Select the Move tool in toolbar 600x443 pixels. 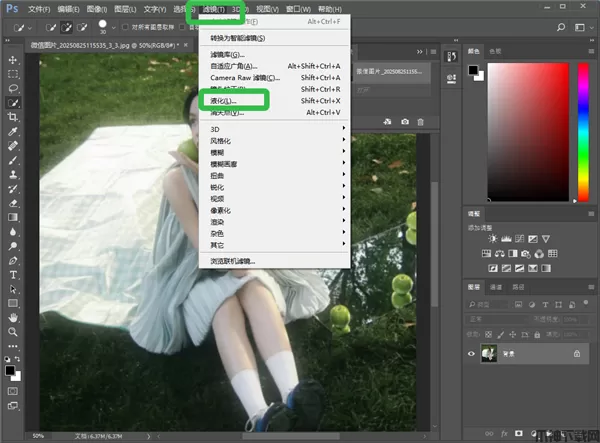[13, 60]
